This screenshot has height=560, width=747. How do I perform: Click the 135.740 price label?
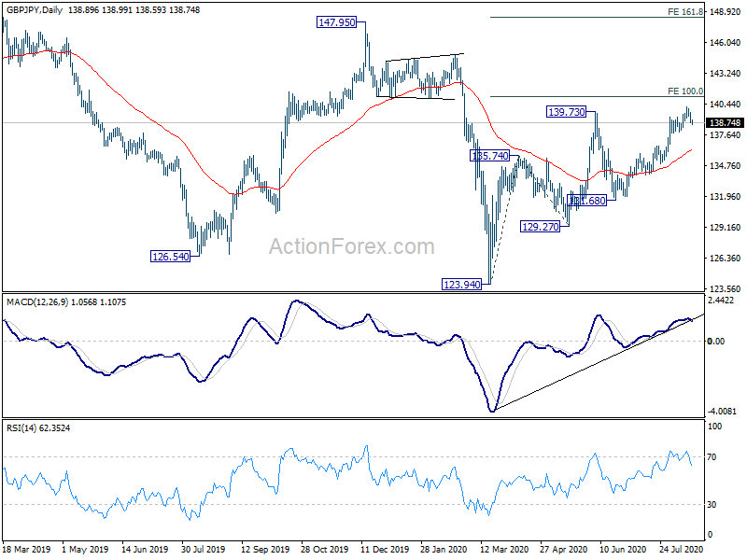489,156
